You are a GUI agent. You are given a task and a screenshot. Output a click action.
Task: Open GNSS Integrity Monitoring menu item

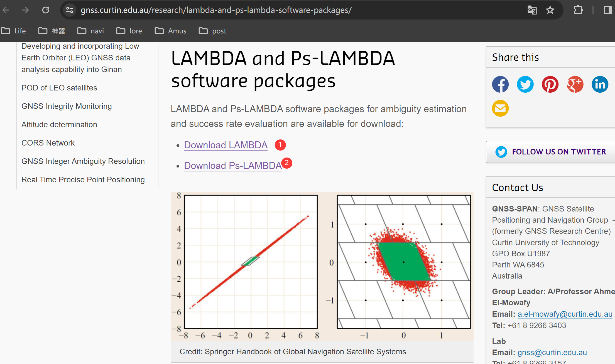coord(67,106)
